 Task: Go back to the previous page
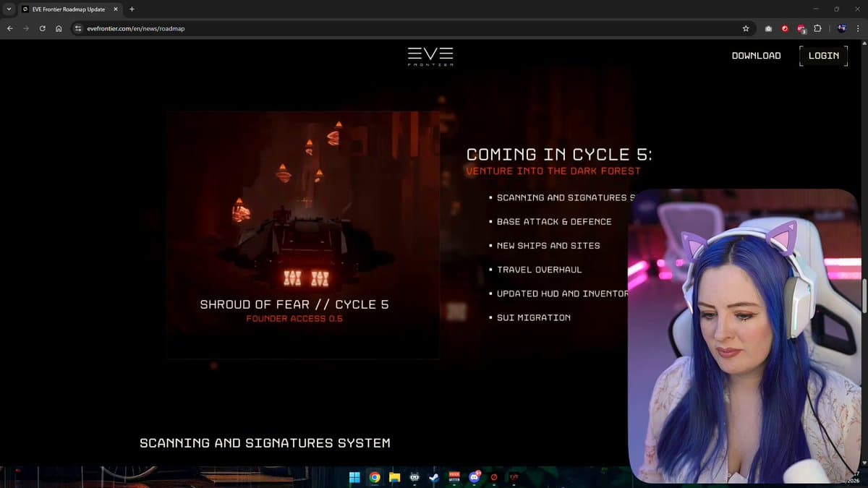(9, 29)
